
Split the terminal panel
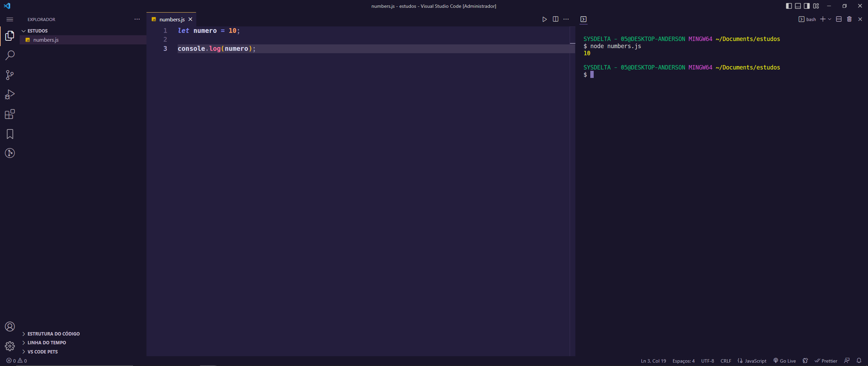[x=839, y=19]
